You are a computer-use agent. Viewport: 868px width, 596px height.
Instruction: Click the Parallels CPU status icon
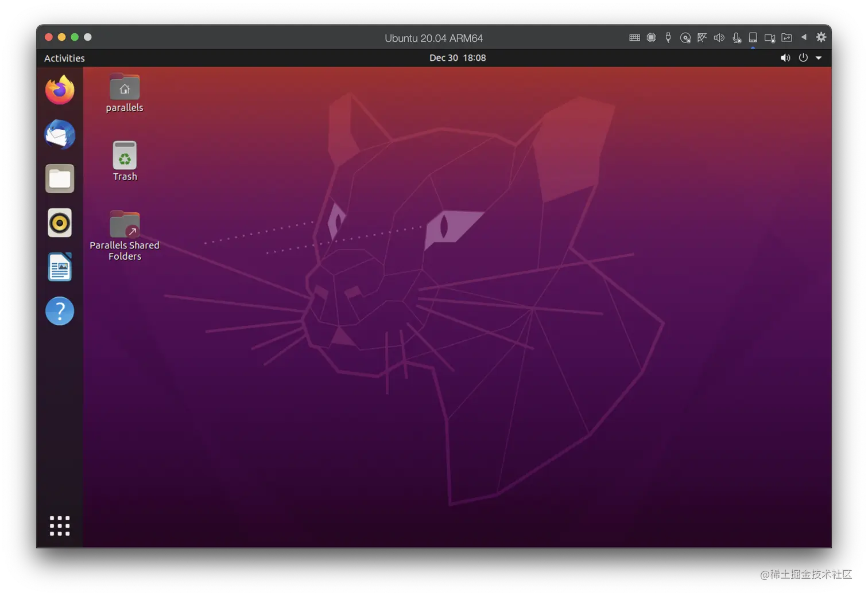pos(651,37)
